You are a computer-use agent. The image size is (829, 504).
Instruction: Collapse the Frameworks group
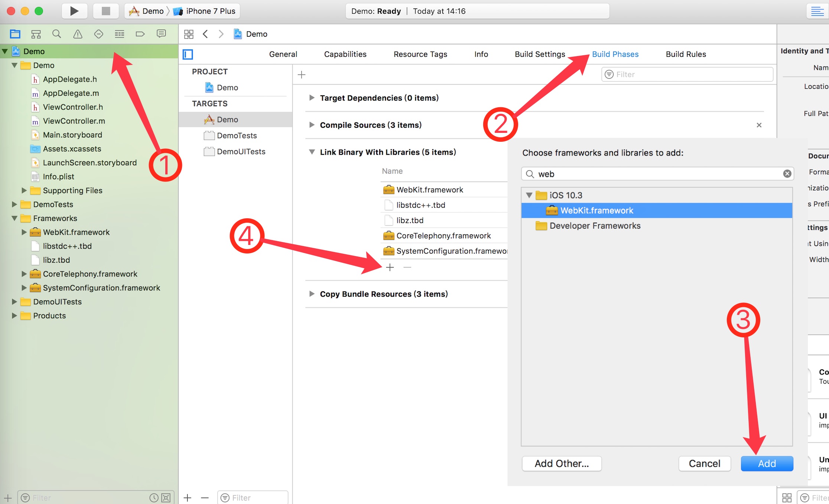click(x=14, y=218)
